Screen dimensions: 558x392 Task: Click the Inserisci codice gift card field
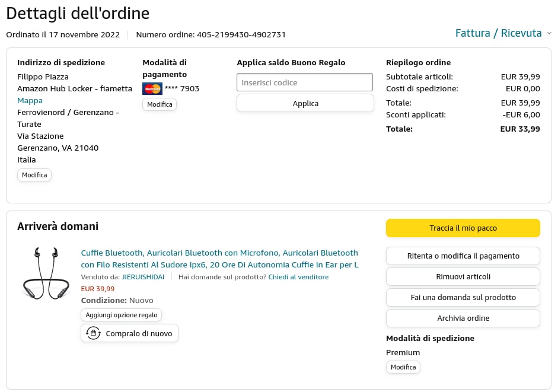305,82
